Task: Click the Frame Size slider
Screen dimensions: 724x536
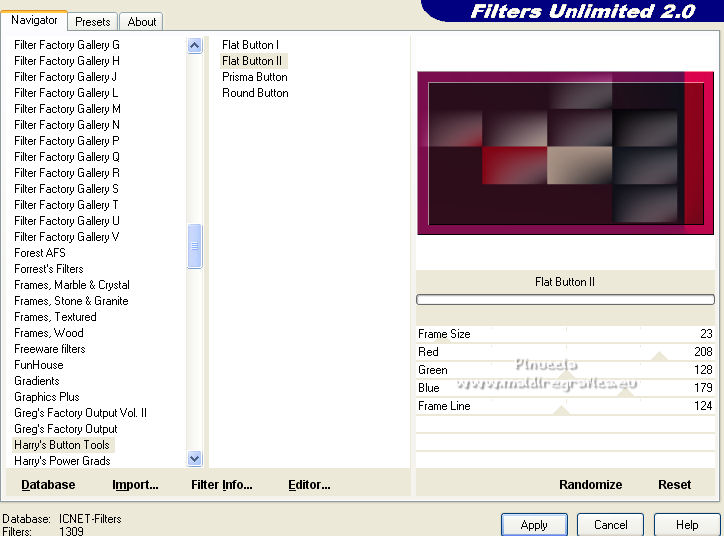Action: pyautogui.click(x=565, y=334)
